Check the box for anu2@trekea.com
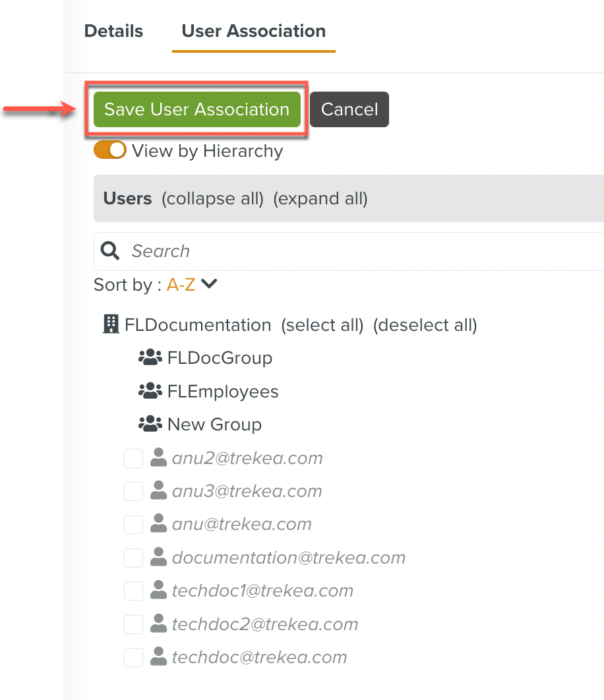This screenshot has height=700, width=604. 133,459
